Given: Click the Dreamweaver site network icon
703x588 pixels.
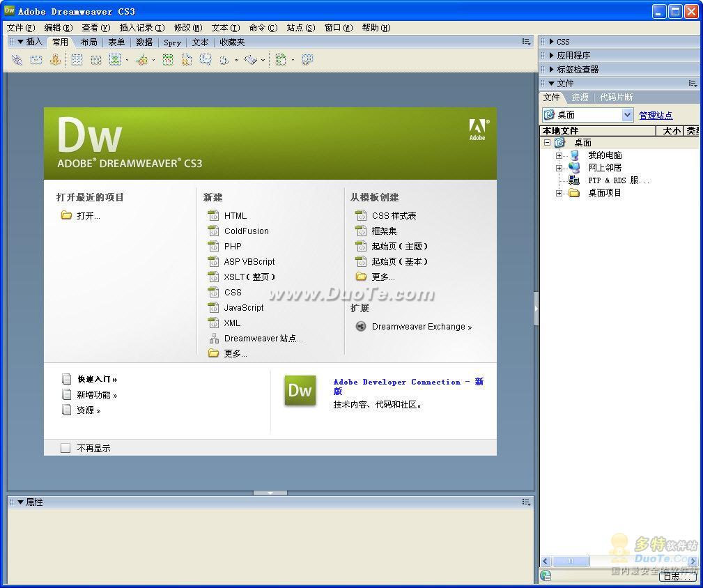Looking at the screenshot, I should click(214, 339).
